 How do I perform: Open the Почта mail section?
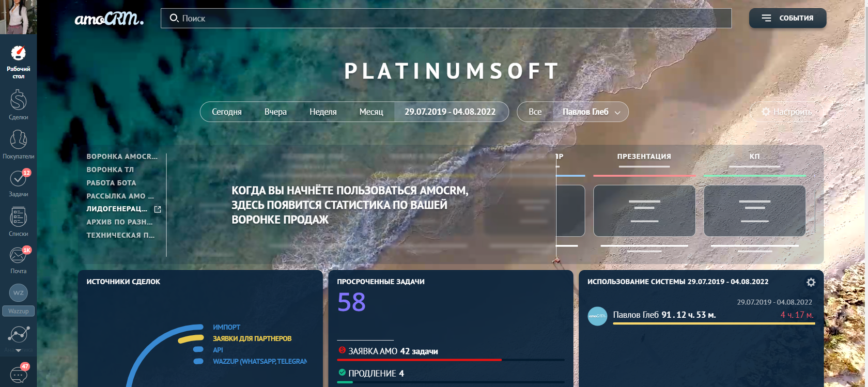(18, 255)
